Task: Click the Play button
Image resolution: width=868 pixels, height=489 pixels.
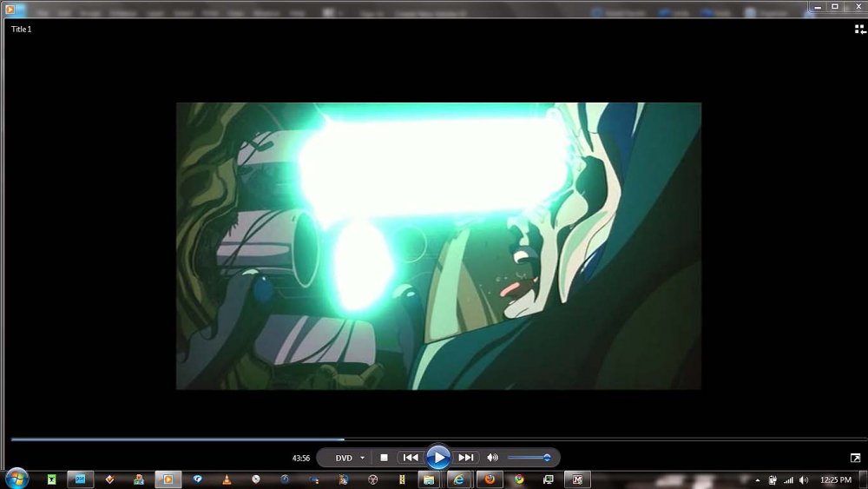Action: [x=437, y=458]
